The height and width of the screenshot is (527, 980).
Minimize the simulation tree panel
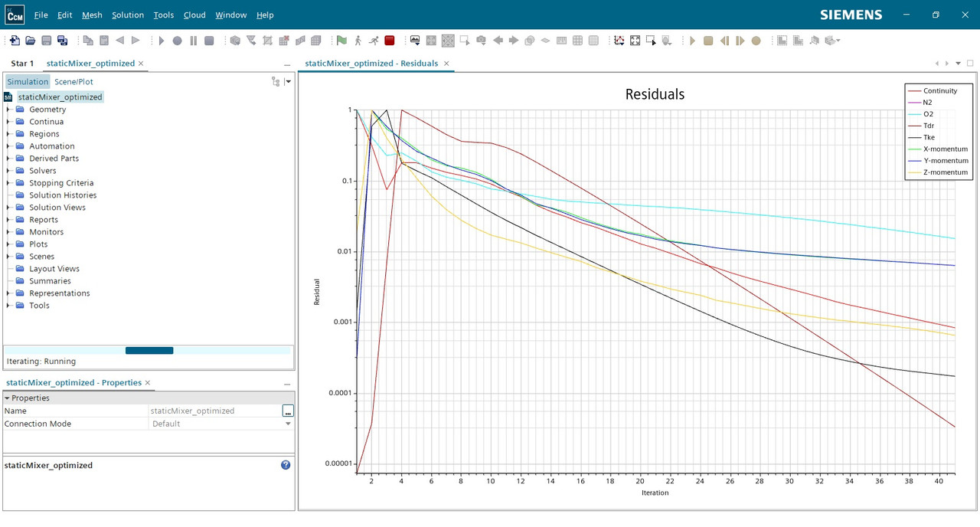pos(287,64)
